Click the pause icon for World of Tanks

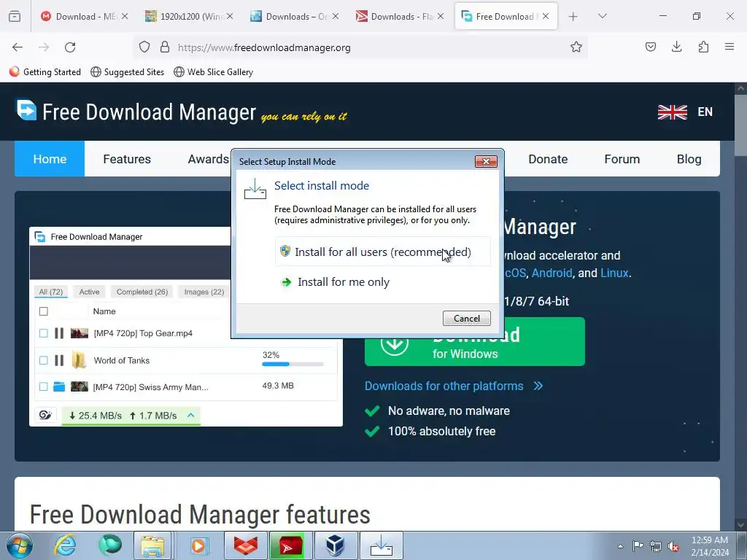click(59, 360)
